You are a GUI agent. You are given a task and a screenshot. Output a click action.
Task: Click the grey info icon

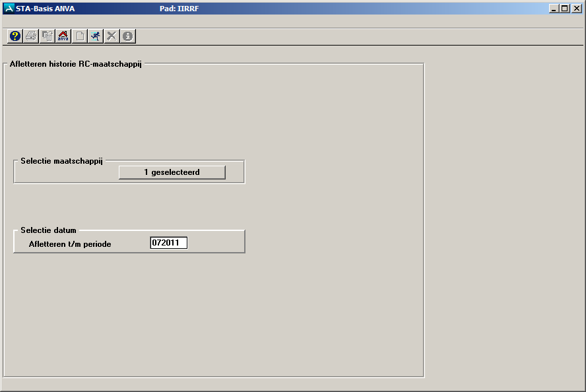[x=128, y=36]
